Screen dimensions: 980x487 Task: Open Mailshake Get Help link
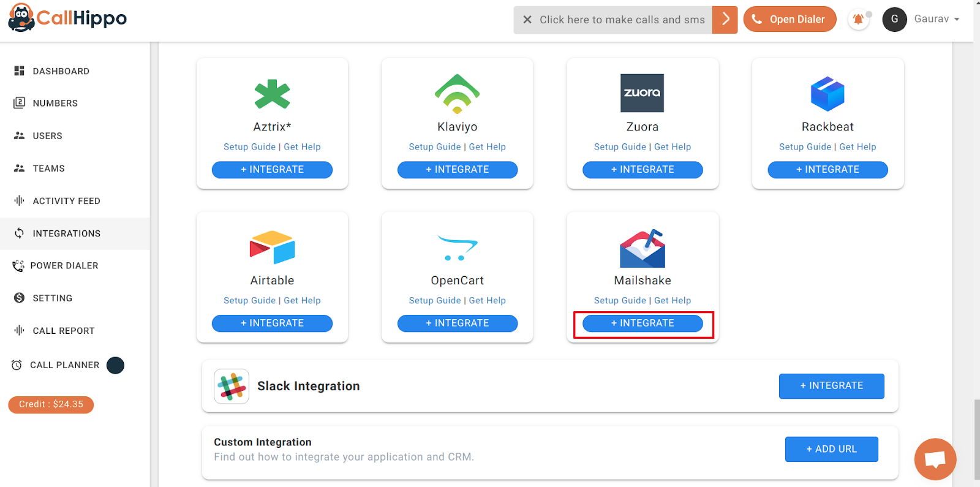pyautogui.click(x=673, y=301)
